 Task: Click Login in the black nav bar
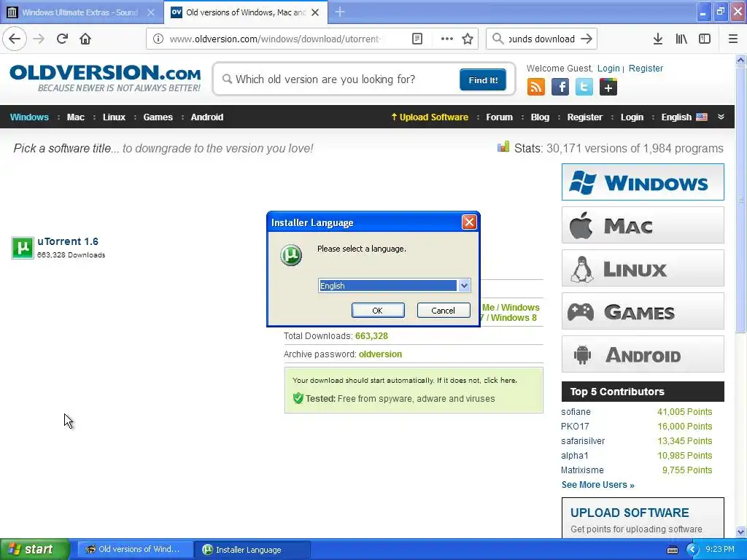point(632,117)
